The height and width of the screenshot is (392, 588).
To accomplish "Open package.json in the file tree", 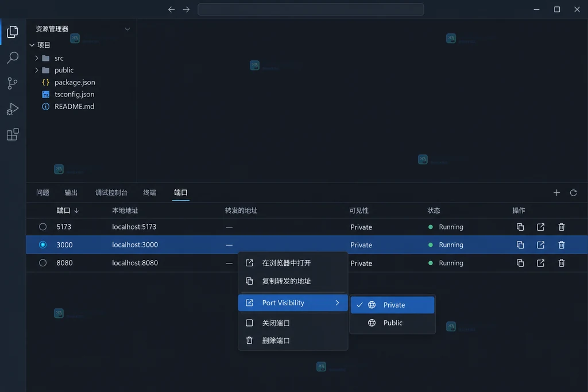I will tap(75, 82).
